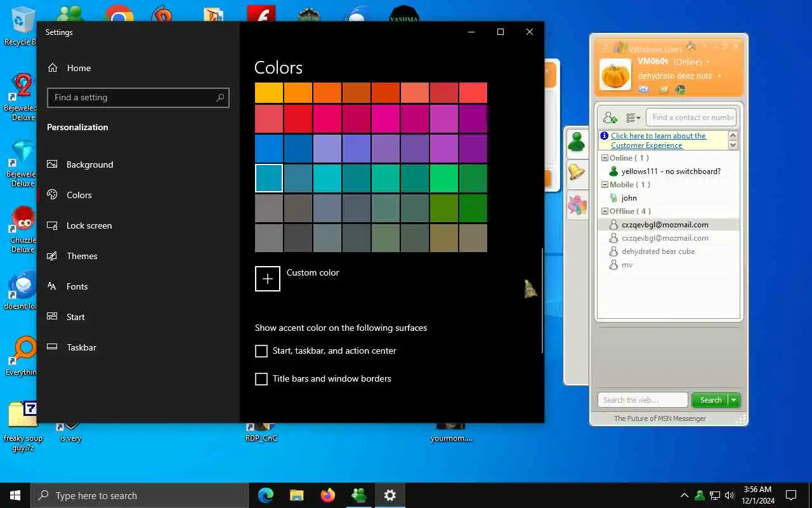Open the Flash Player desktop icon
This screenshot has width=812, height=508.
[x=261, y=13]
